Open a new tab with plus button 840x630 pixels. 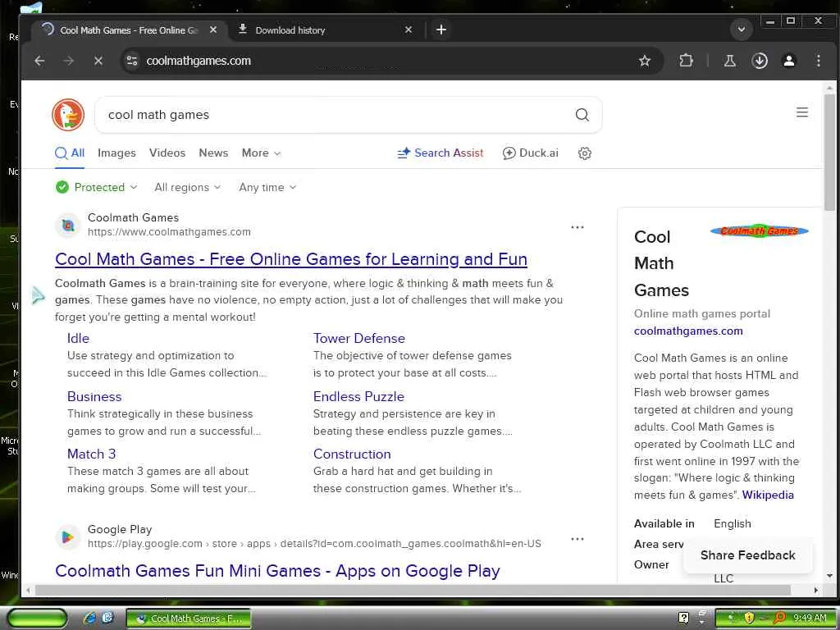pyautogui.click(x=441, y=30)
